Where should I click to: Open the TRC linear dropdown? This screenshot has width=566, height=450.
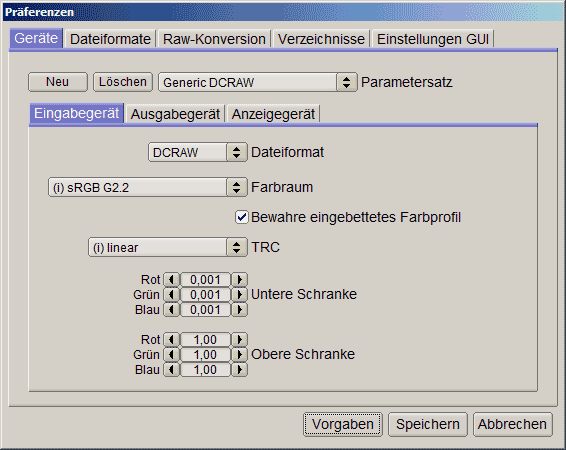(168, 247)
